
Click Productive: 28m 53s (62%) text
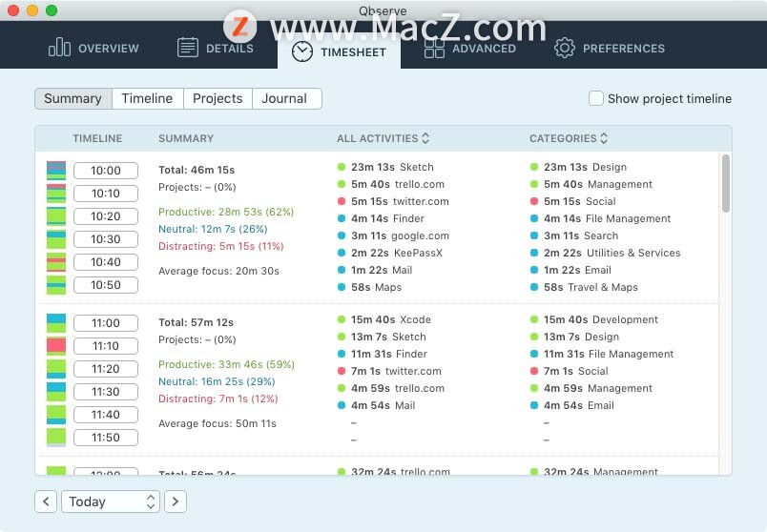coord(226,212)
